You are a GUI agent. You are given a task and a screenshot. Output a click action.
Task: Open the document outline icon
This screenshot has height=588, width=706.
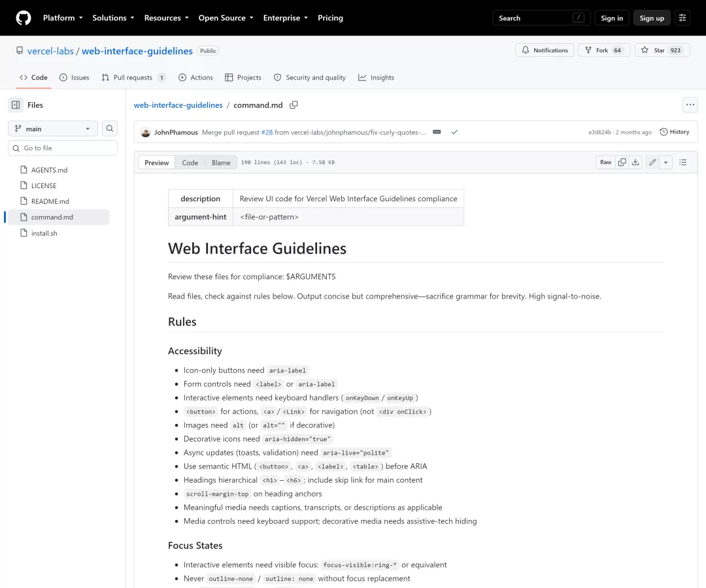pyautogui.click(x=683, y=163)
